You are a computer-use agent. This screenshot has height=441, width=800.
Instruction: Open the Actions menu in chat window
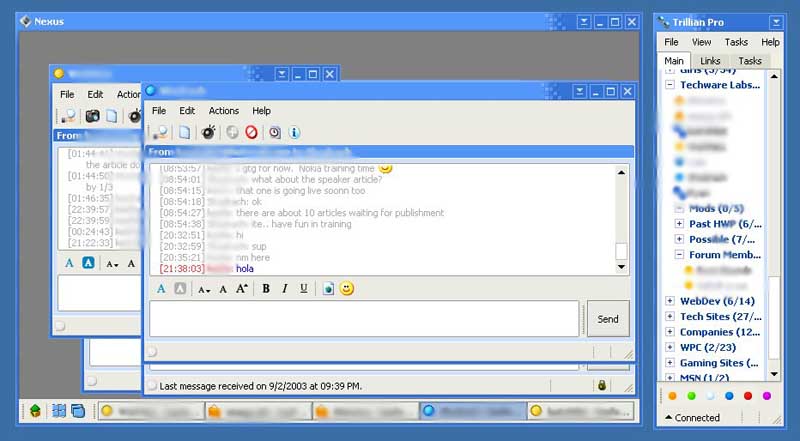[x=223, y=111]
